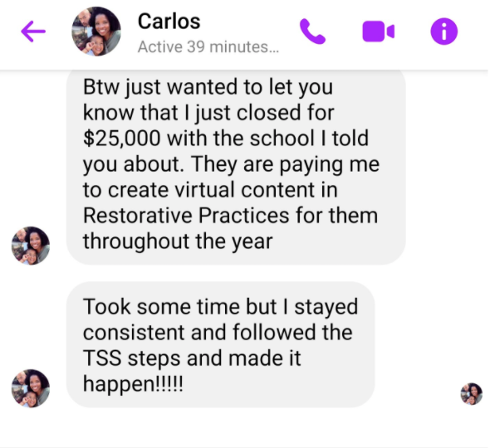490x448 pixels.
Task: Tap the words Restorative Practices
Action: pos(186,216)
